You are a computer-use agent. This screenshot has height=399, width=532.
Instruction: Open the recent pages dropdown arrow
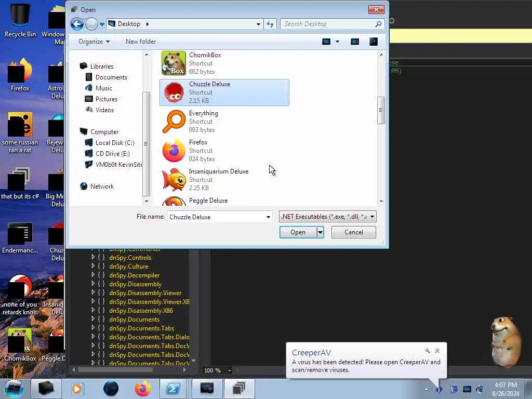pyautogui.click(x=102, y=24)
